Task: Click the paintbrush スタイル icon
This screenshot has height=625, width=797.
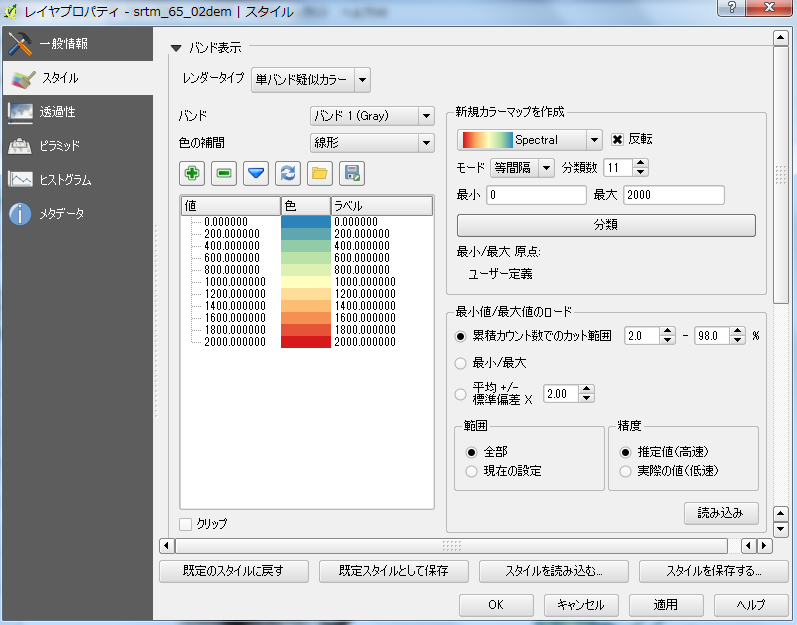Action: (x=22, y=79)
